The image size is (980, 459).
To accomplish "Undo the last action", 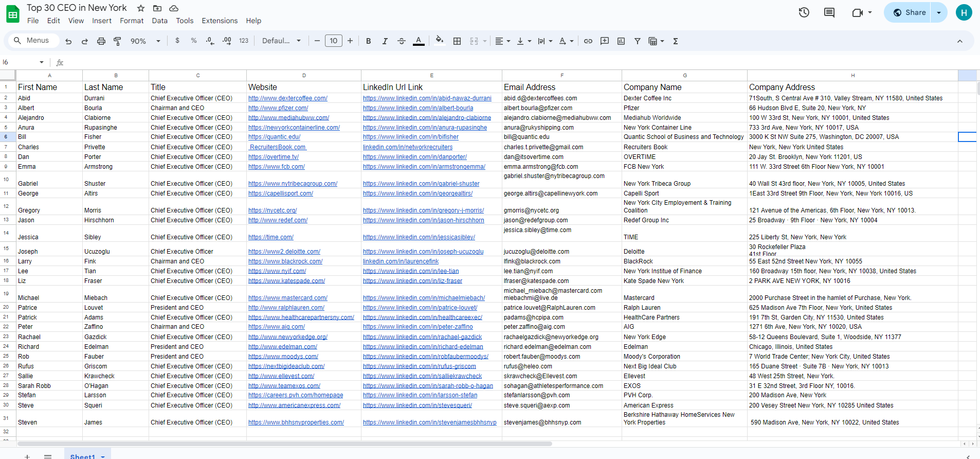I will pos(68,41).
